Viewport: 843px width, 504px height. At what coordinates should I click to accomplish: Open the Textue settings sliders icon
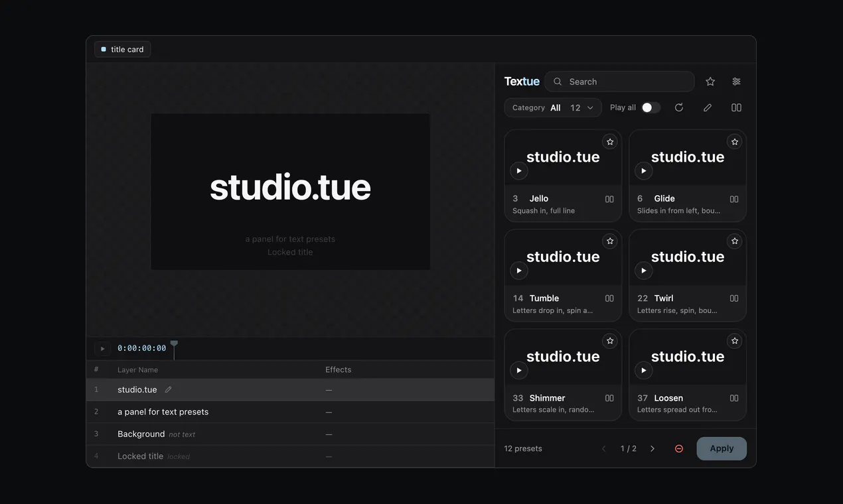(736, 82)
